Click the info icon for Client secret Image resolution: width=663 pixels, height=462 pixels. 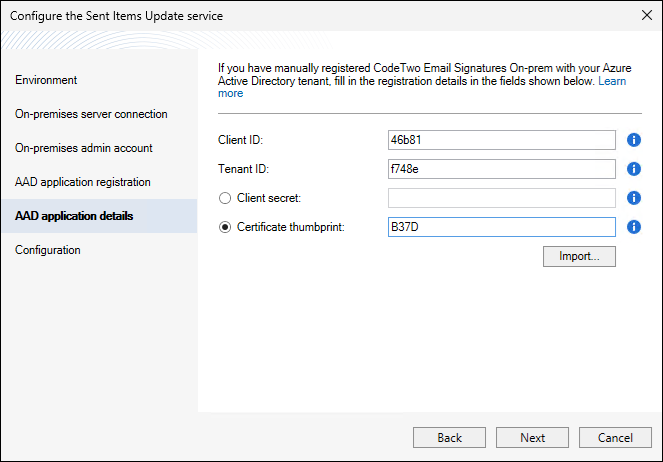coord(633,198)
